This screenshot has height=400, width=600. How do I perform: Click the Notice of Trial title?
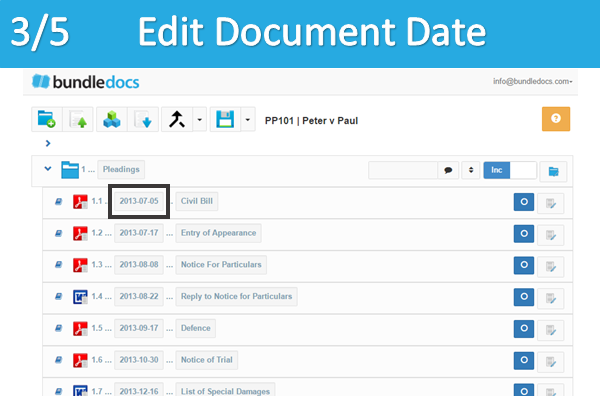tap(207, 360)
